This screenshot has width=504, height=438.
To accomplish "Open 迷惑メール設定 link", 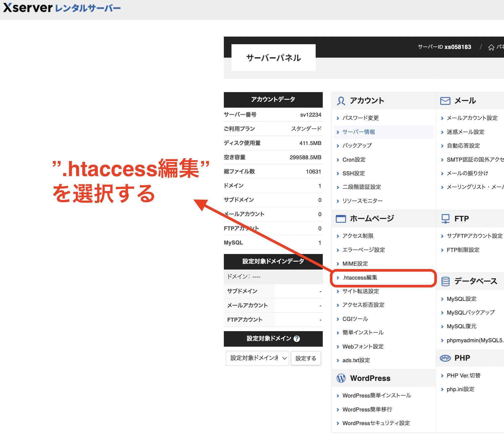I will point(466,132).
